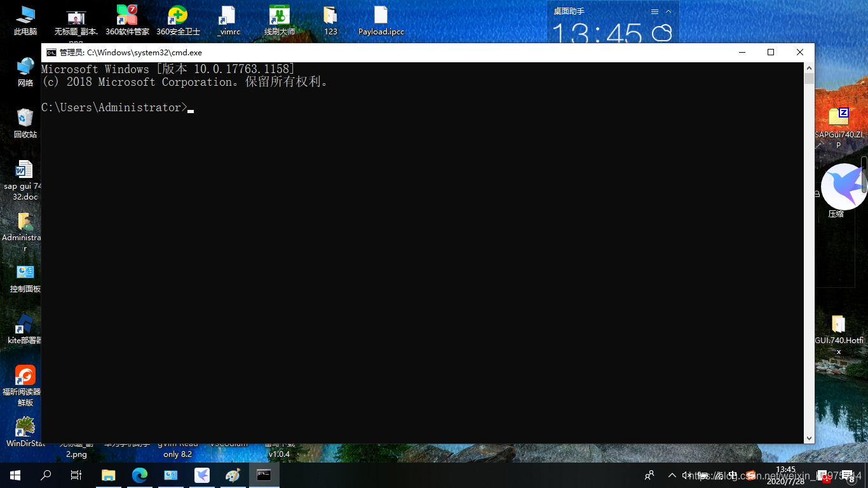Select the Payload.ipcc file

[381, 20]
